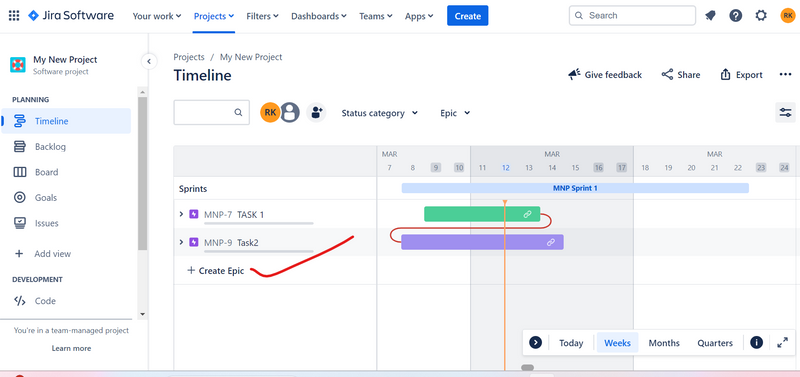Open the Your work menu
The image size is (800, 377).
click(x=157, y=16)
